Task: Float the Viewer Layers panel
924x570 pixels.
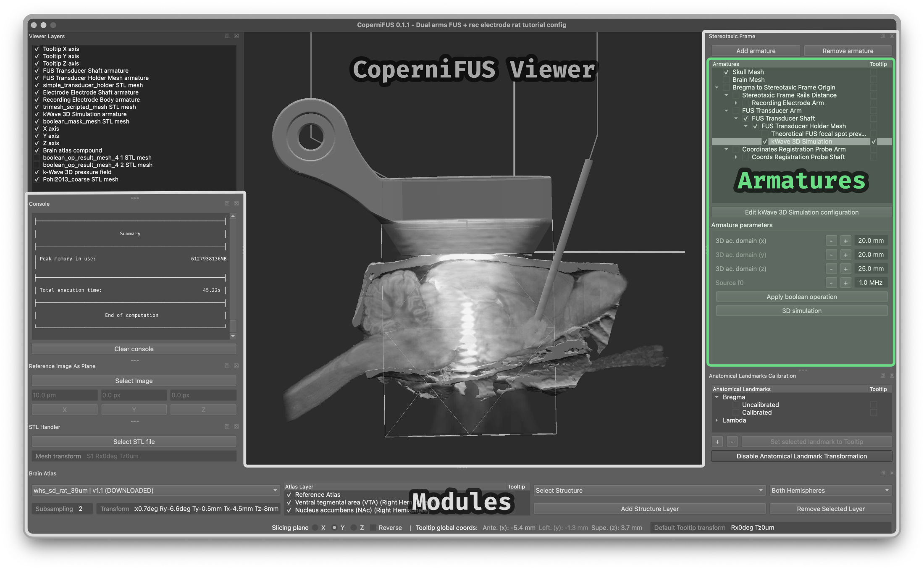Action: (x=227, y=36)
